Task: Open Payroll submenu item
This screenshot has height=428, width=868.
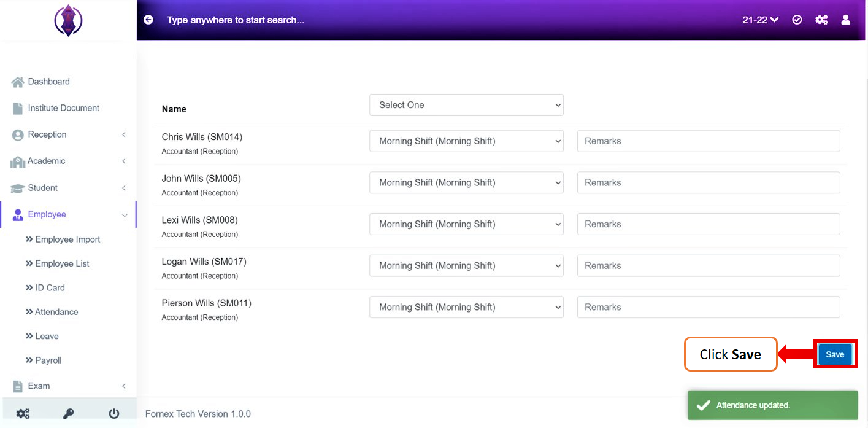Action: (48, 360)
